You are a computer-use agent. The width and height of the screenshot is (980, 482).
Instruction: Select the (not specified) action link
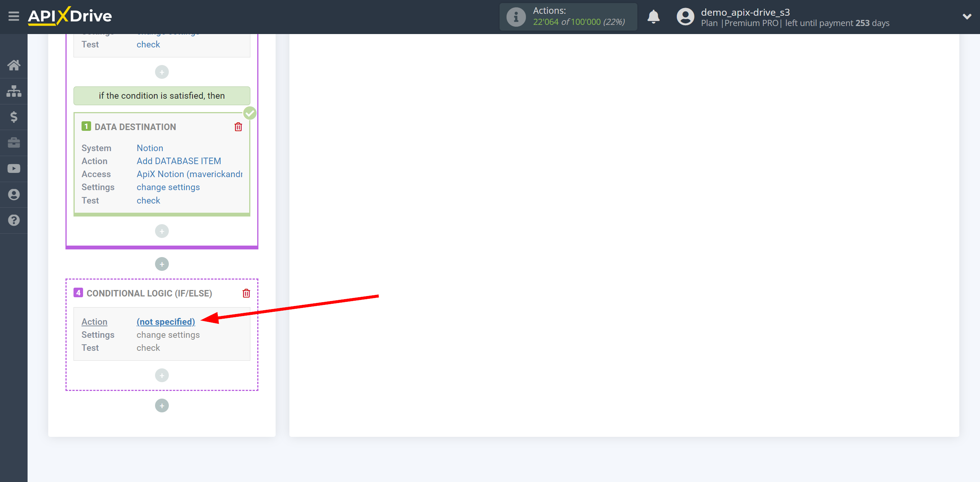click(x=165, y=321)
